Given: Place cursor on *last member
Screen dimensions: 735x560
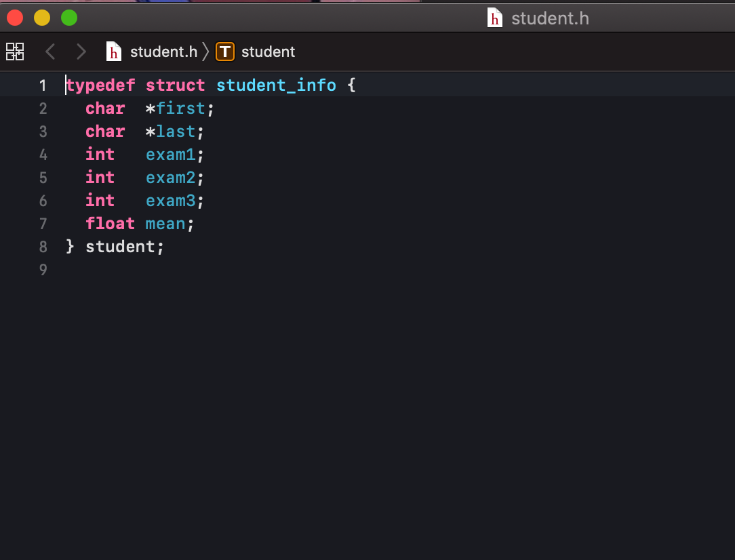Looking at the screenshot, I should [170, 132].
